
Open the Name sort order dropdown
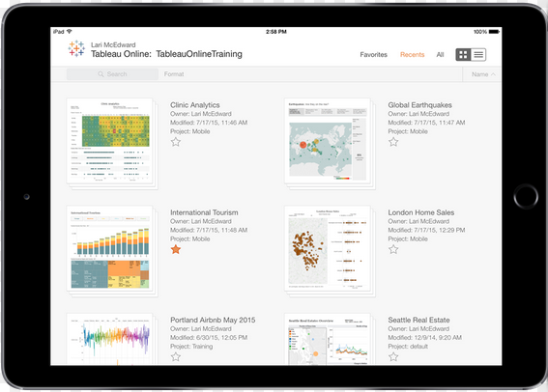pyautogui.click(x=483, y=74)
